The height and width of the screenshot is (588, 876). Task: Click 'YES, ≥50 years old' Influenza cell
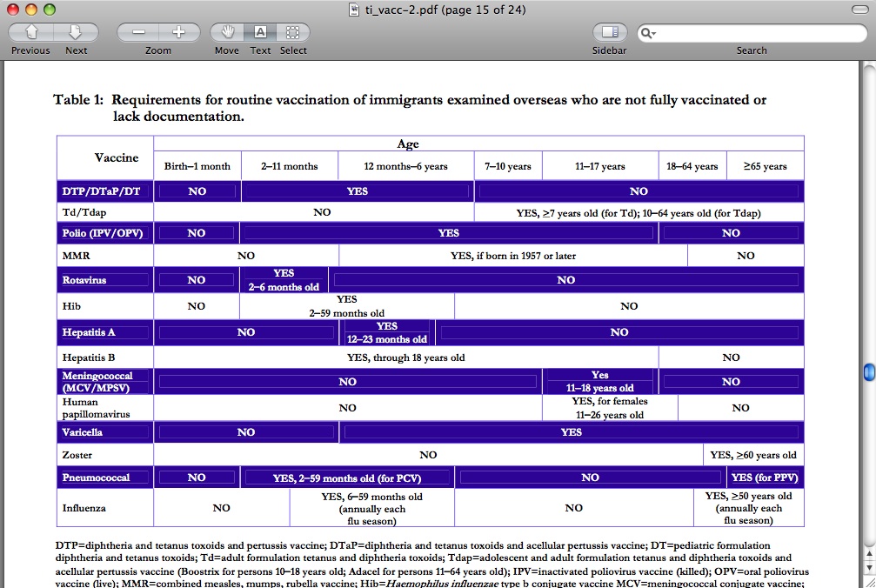pyautogui.click(x=749, y=508)
